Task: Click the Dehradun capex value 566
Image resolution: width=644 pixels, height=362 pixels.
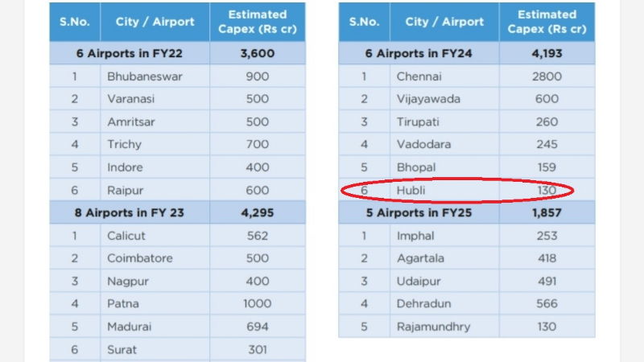Action: point(547,304)
